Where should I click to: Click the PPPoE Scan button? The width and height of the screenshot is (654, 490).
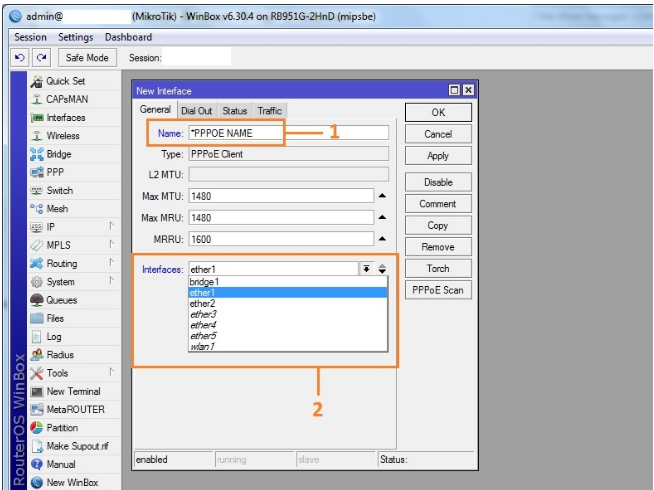click(x=438, y=290)
